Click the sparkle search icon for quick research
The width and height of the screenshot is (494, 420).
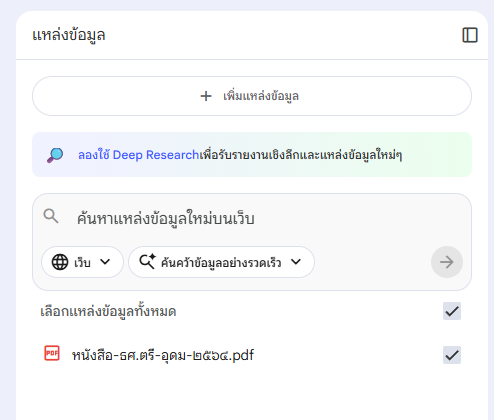click(x=148, y=262)
